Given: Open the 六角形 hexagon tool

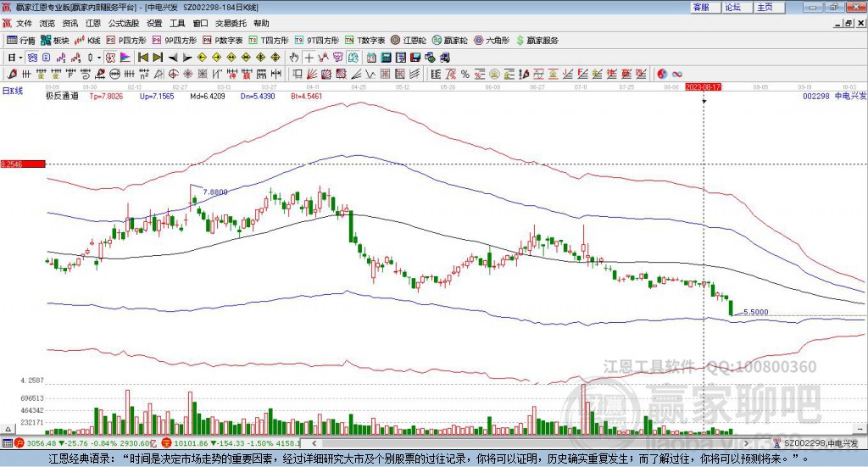Looking at the screenshot, I should (x=492, y=41).
